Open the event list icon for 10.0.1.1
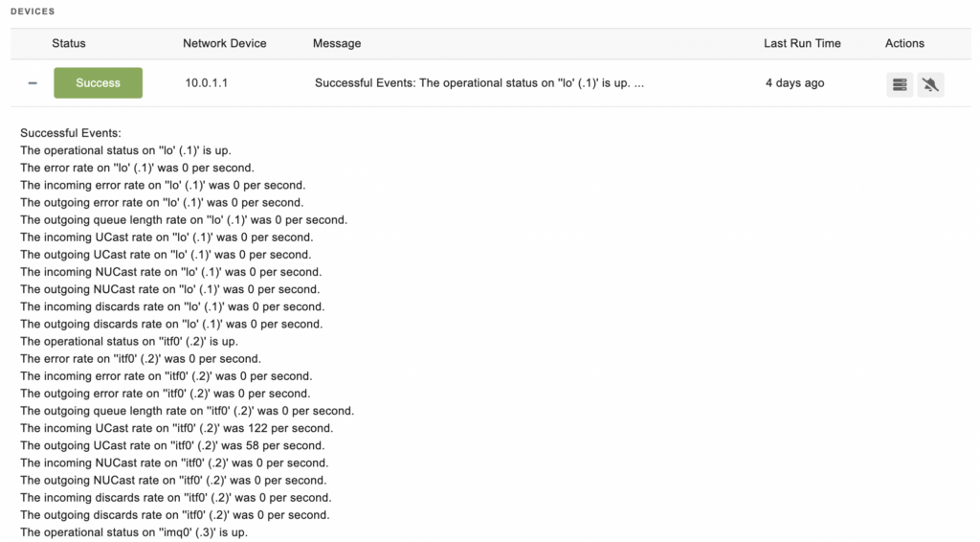Image resolution: width=980 pixels, height=542 pixels. coord(900,84)
